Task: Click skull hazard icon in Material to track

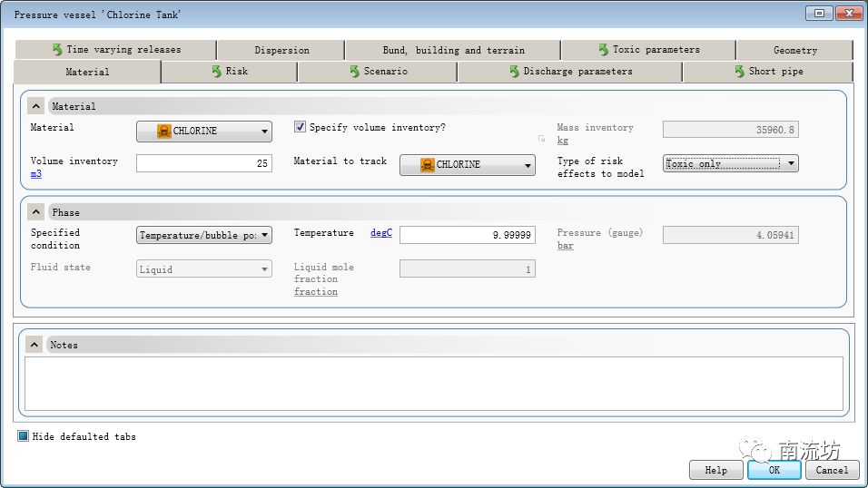Action: pos(428,165)
